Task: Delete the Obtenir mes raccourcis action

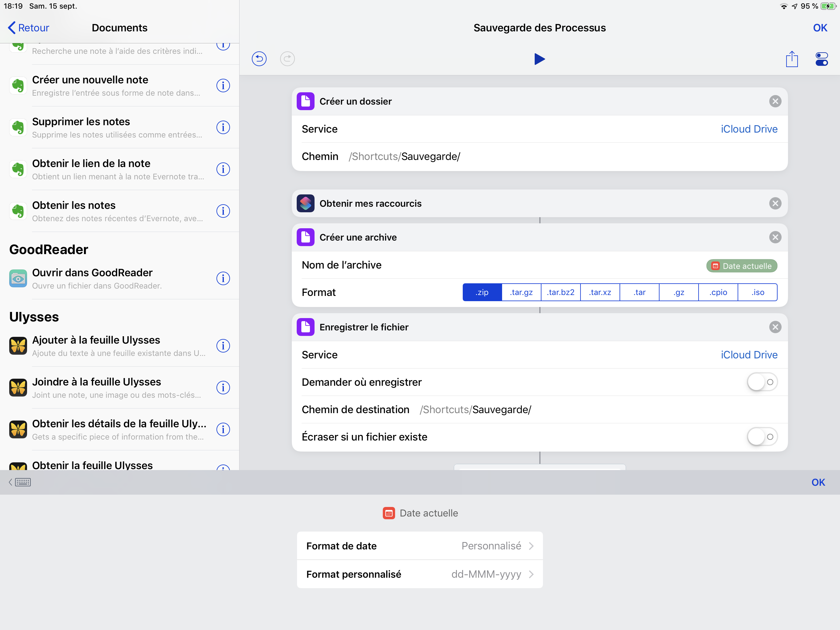Action: click(775, 204)
